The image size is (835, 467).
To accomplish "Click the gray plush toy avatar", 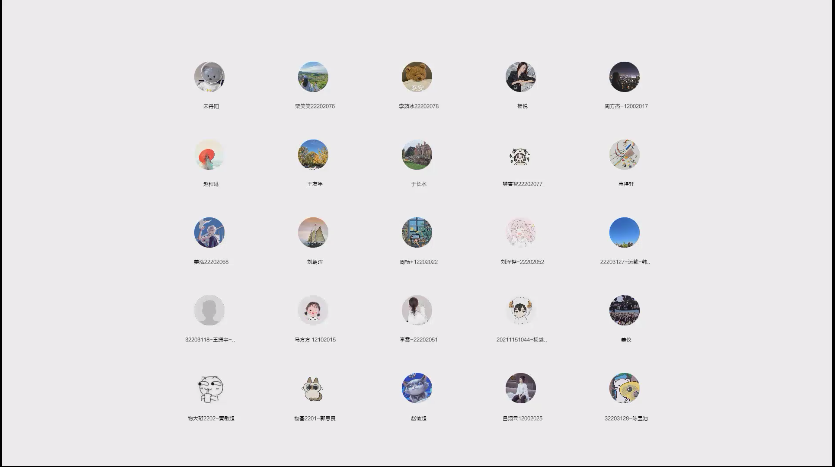I will [209, 77].
